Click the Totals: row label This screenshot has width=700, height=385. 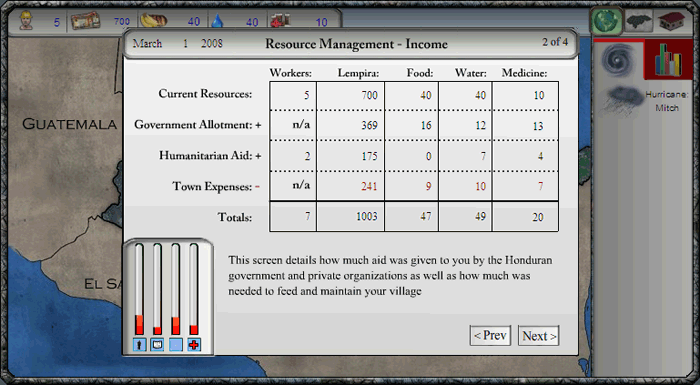pyautogui.click(x=234, y=217)
